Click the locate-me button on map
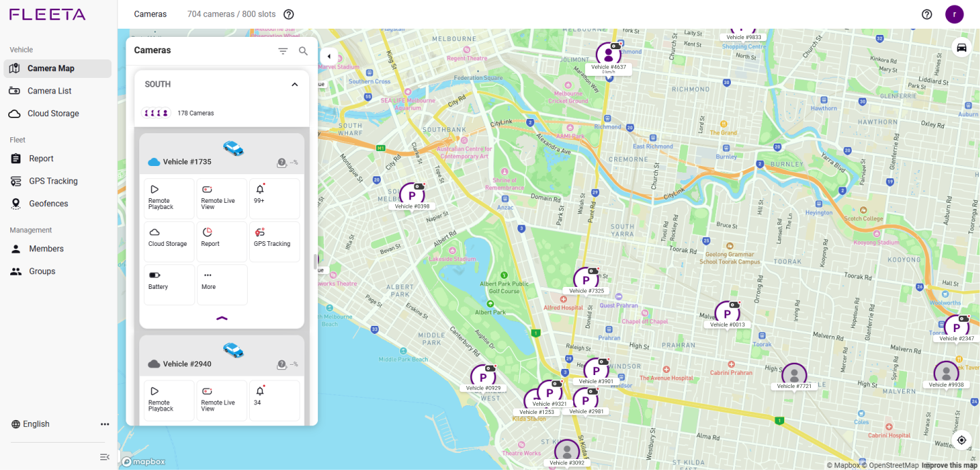 pyautogui.click(x=962, y=440)
